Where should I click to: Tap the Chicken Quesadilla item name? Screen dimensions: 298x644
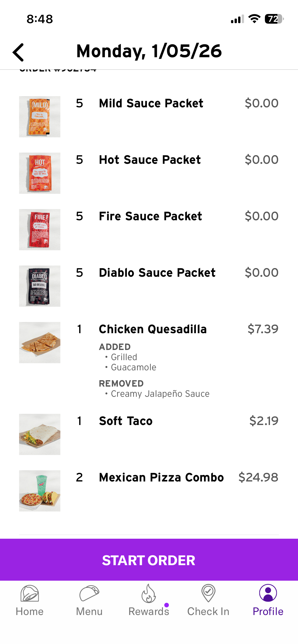pos(153,329)
